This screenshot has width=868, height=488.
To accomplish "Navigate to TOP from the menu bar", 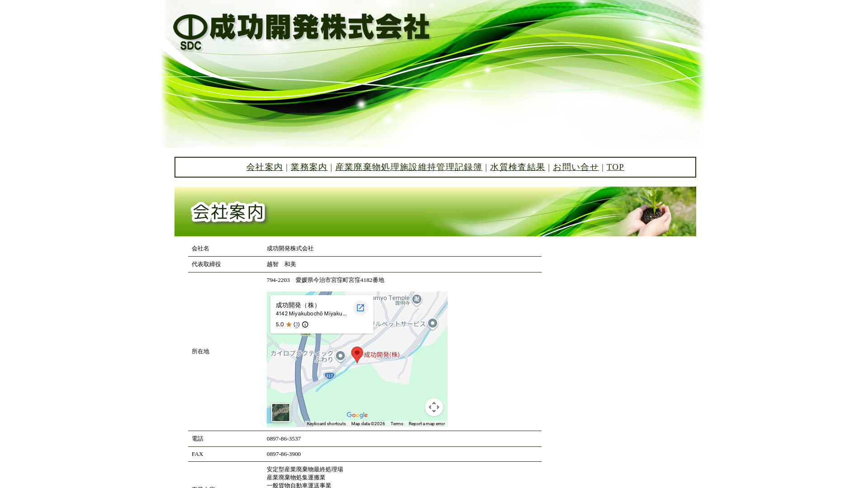I will click(615, 167).
